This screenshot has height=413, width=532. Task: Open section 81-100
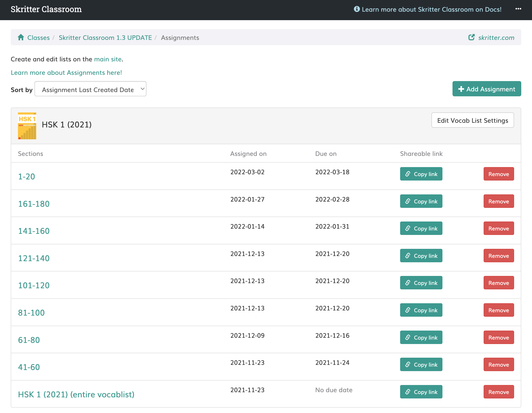point(31,312)
